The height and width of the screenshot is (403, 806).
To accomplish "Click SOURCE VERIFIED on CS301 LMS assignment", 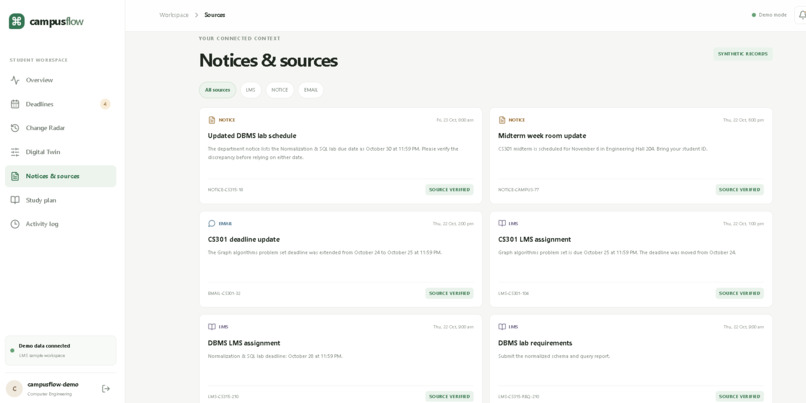I will point(740,293).
